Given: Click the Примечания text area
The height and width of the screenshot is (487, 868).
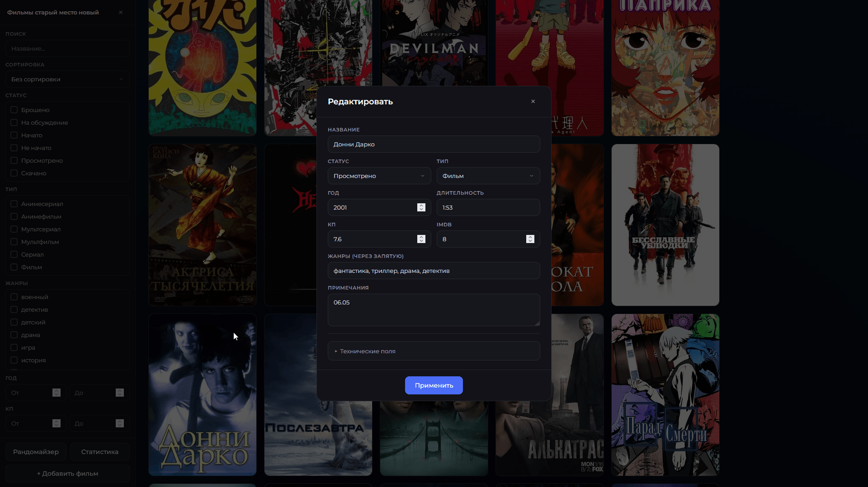Looking at the screenshot, I should (434, 310).
